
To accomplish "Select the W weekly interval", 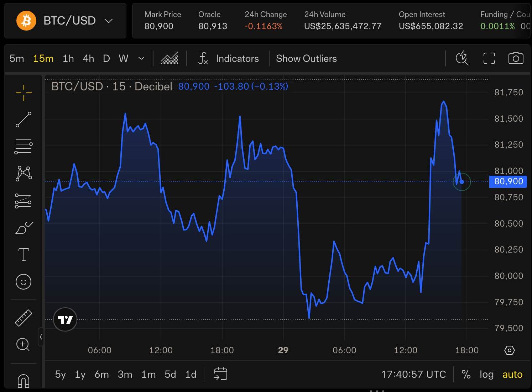I will click(x=123, y=58).
